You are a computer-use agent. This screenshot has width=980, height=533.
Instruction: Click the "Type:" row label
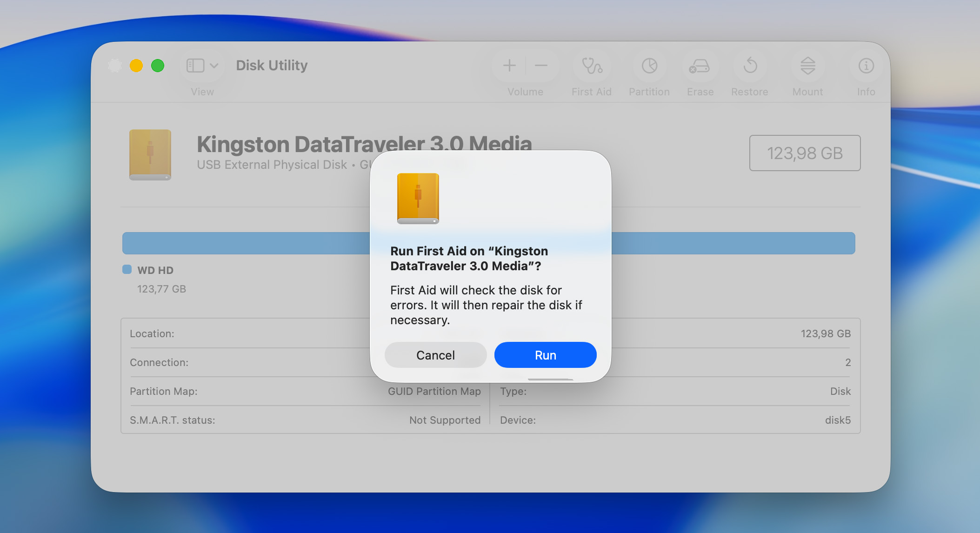coord(513,391)
